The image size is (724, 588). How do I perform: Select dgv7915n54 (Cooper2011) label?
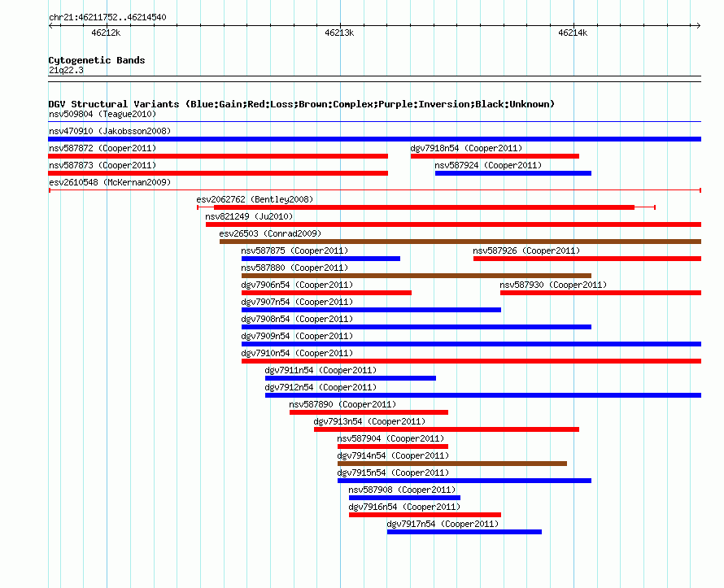coord(393,473)
